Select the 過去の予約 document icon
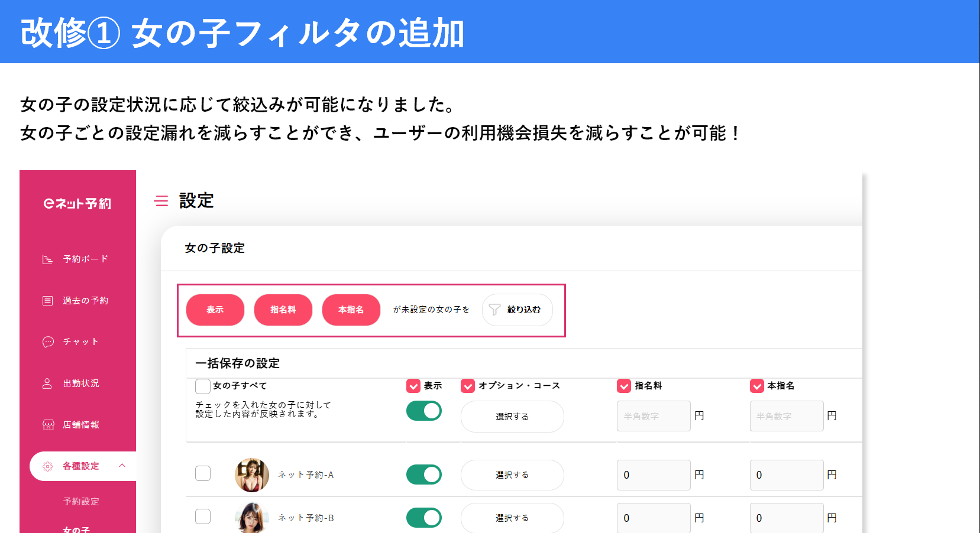The width and height of the screenshot is (980, 533). [47, 300]
